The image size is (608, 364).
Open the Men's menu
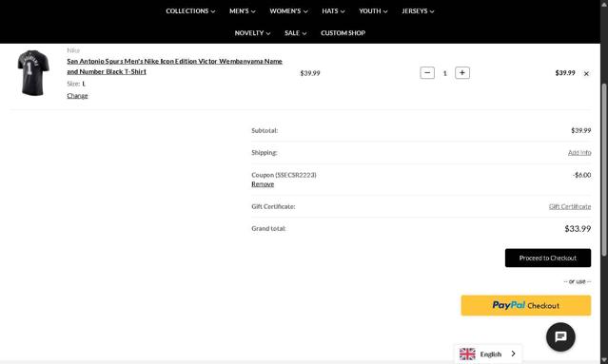[x=243, y=10]
